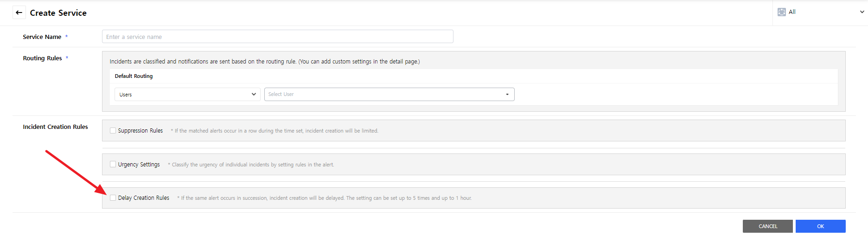Check the Urgency Settings checkbox
Screen dimensions: 868x242
tap(113, 164)
